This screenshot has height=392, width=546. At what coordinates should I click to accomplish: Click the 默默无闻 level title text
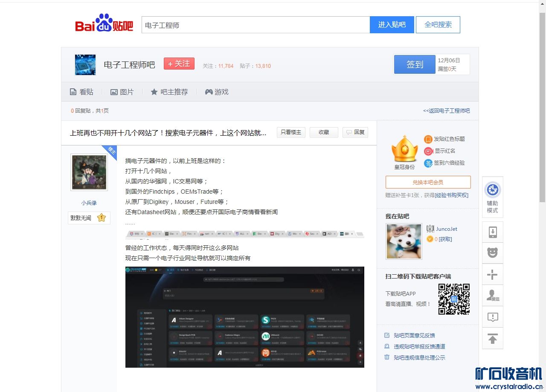pos(81,218)
